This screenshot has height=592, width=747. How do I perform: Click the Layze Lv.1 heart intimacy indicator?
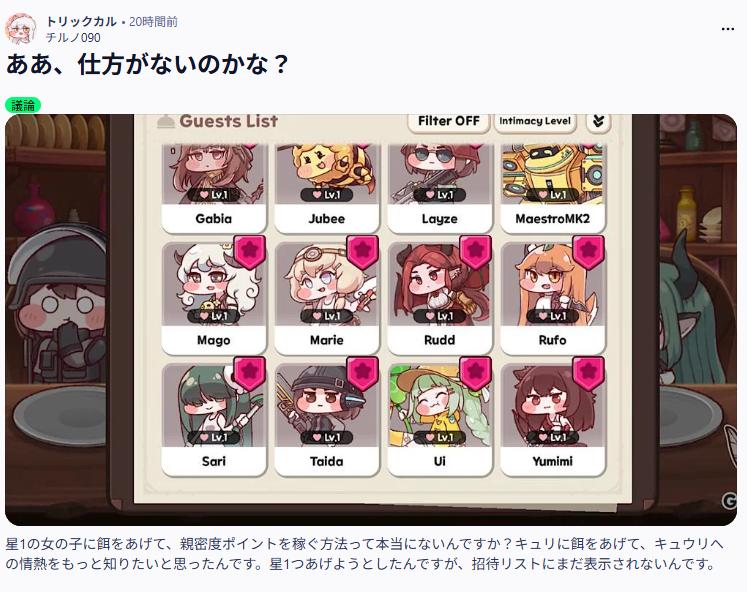pyautogui.click(x=439, y=194)
